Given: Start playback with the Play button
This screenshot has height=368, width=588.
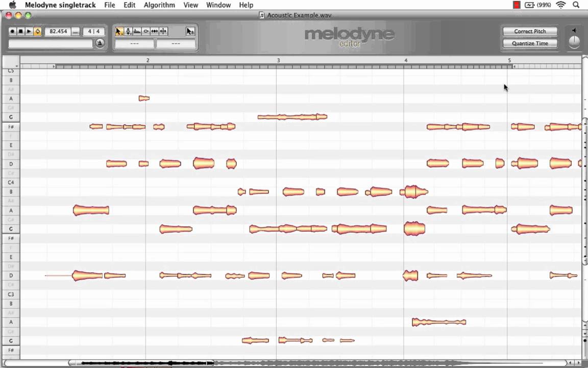Looking at the screenshot, I should [x=29, y=32].
